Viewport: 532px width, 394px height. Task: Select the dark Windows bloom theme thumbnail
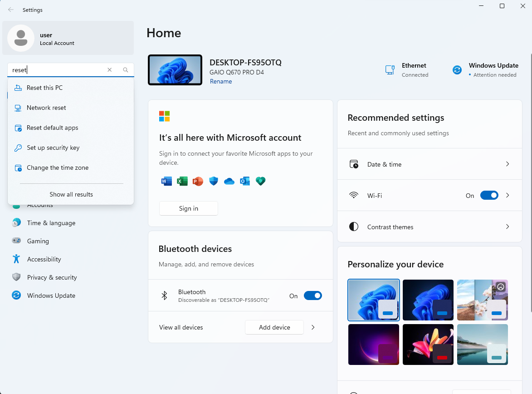tap(428, 300)
